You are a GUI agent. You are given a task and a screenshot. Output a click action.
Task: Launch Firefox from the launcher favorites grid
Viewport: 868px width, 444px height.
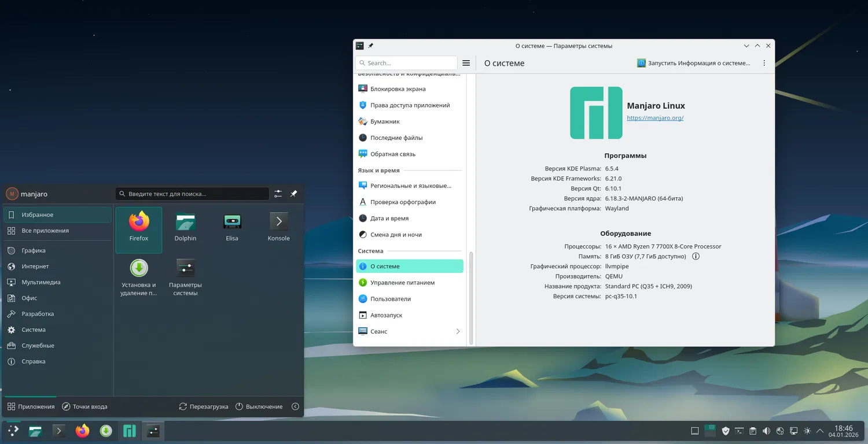pyautogui.click(x=139, y=230)
